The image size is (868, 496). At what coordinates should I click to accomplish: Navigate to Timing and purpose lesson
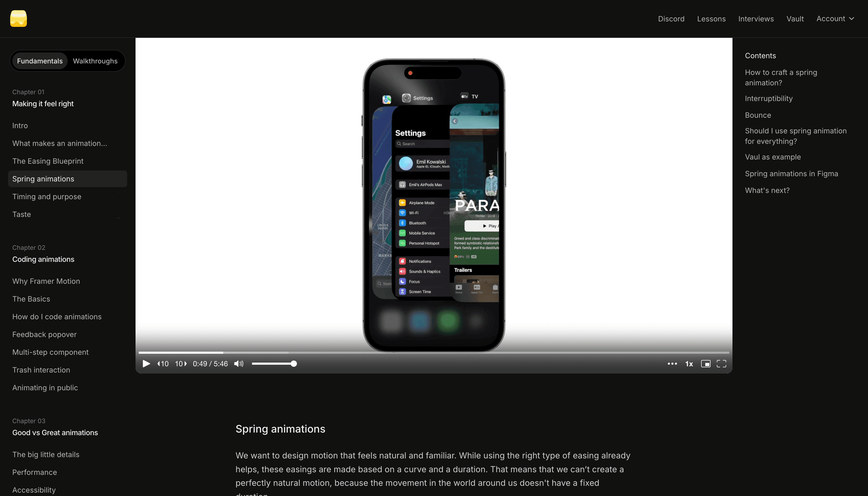pos(46,196)
